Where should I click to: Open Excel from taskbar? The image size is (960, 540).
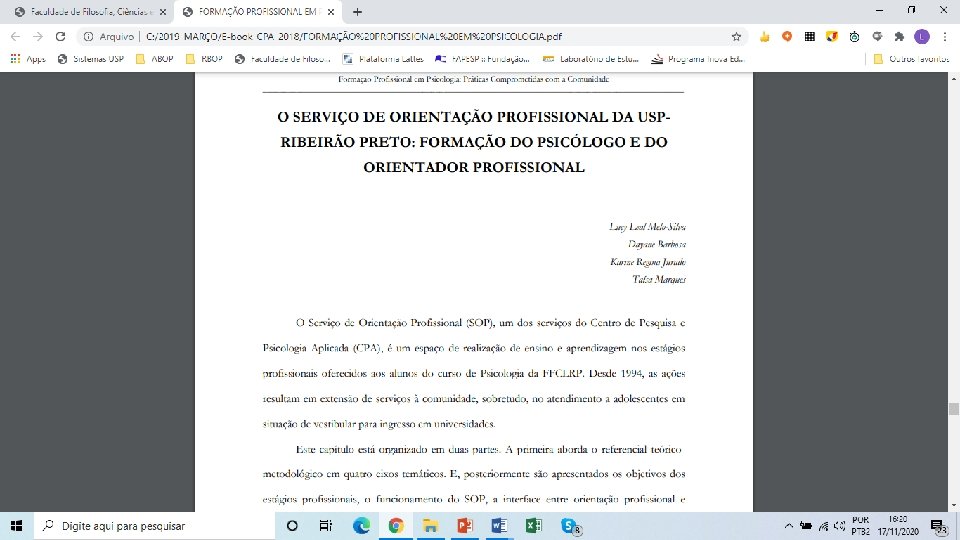coord(533,526)
